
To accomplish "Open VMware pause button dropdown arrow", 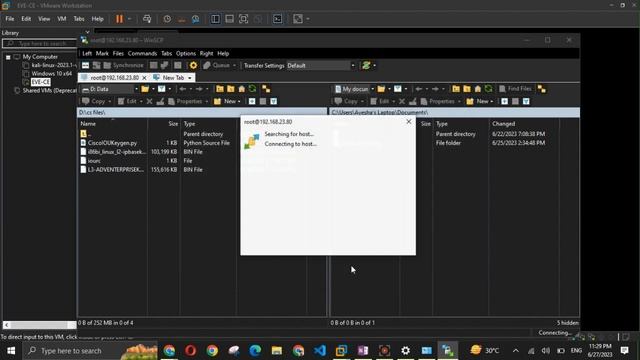I will pos(129,19).
